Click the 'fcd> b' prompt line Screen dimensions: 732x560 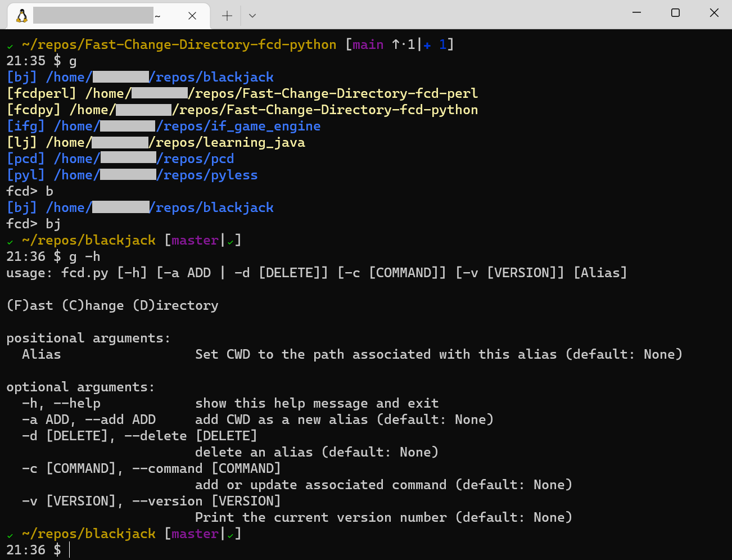tap(30, 191)
